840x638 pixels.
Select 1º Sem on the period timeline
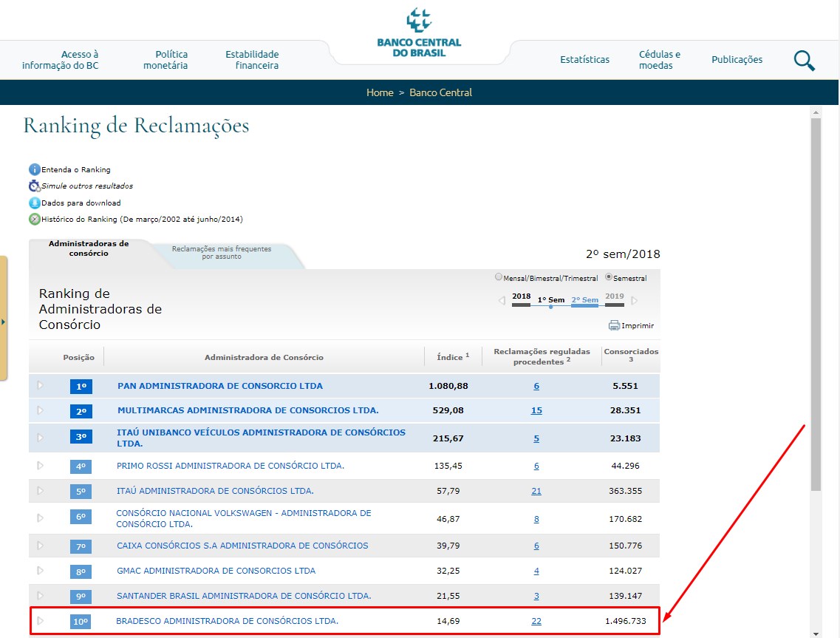[550, 300]
